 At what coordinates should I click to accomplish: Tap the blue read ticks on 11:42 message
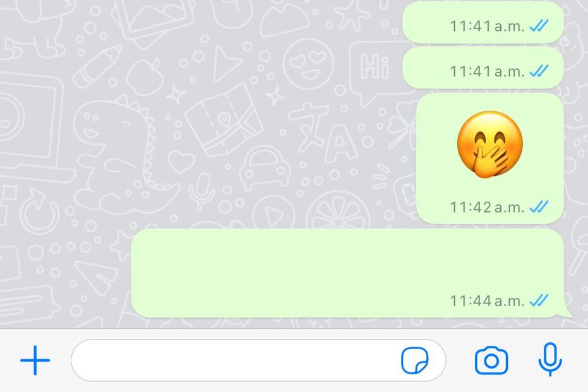539,207
